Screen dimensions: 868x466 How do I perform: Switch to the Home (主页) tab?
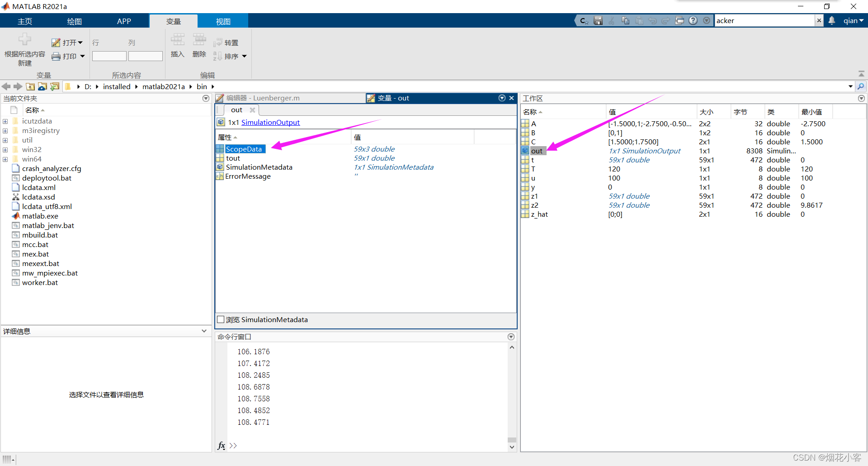tap(25, 21)
